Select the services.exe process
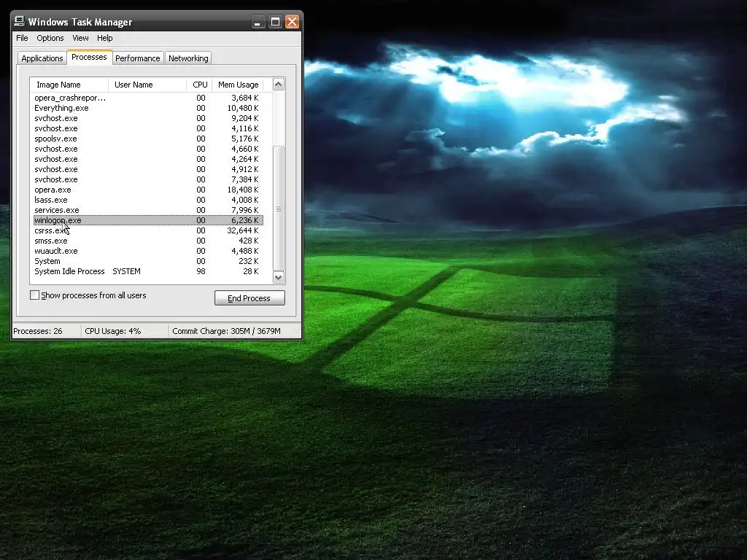 [148, 210]
